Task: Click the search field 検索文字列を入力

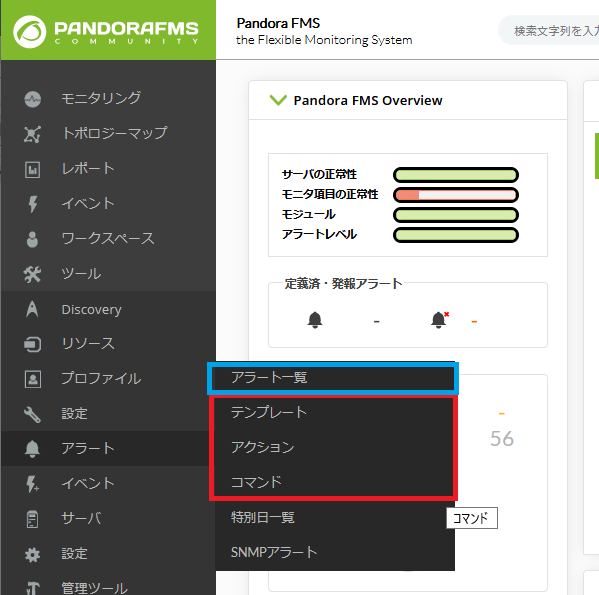Action: pos(549,31)
